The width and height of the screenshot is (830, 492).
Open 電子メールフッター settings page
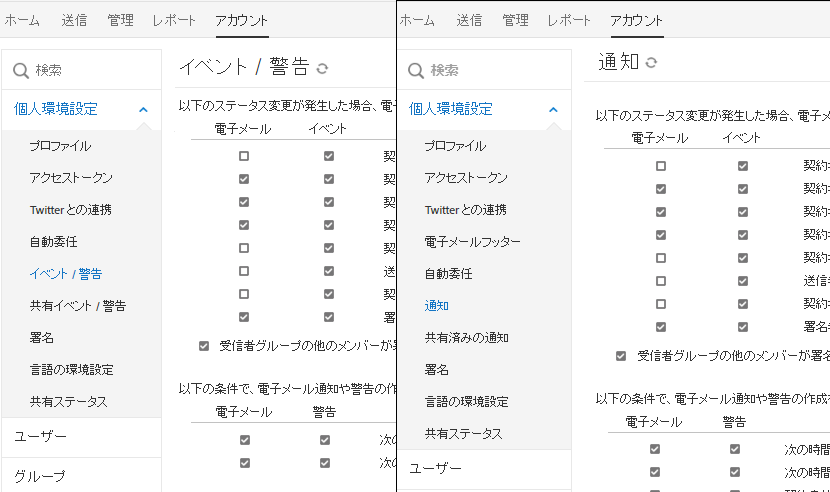click(x=472, y=241)
